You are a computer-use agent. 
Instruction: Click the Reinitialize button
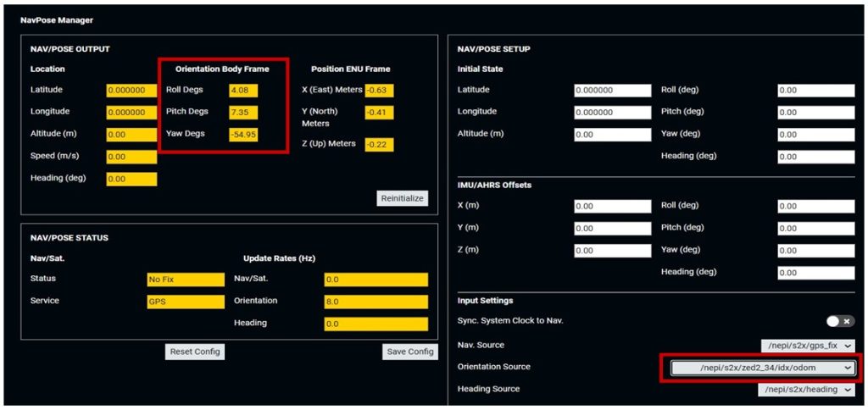pos(403,198)
